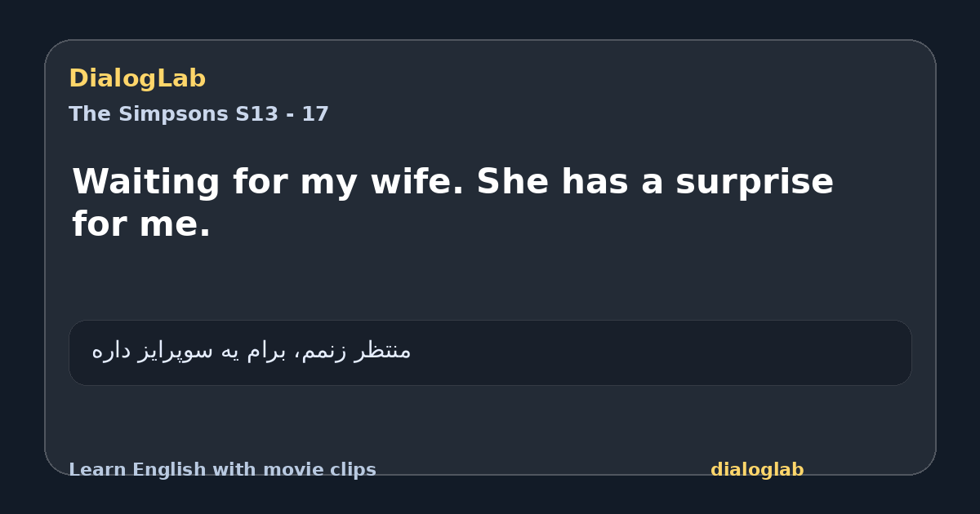The height and width of the screenshot is (514, 980).
Task: Select the phrase "for me." on second line
Action: [141, 224]
